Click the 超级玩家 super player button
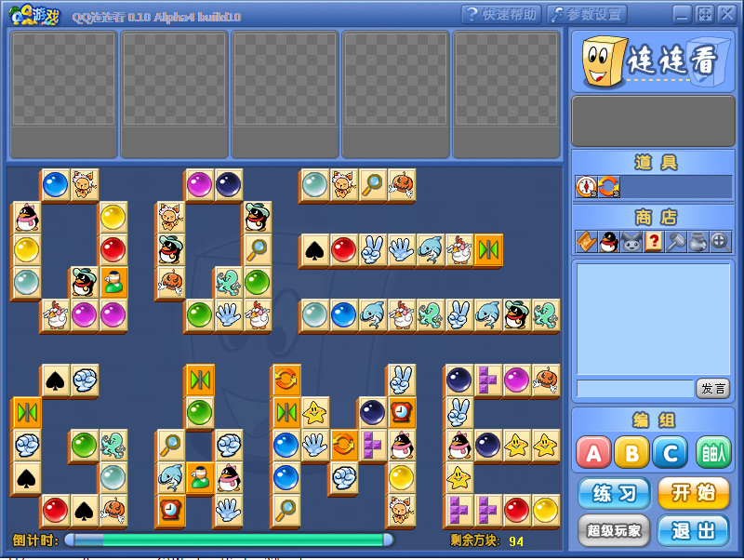This screenshot has height=560, width=744. [x=614, y=530]
